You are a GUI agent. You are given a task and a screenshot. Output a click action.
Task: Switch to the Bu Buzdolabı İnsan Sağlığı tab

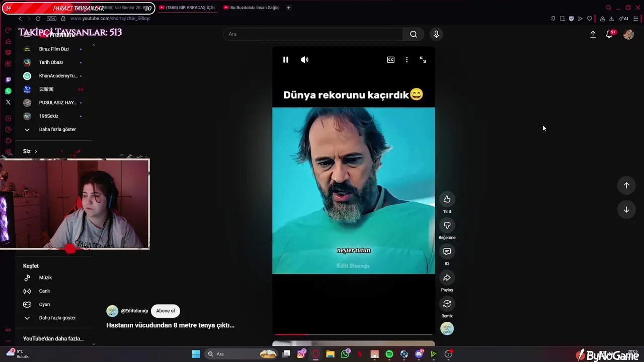(x=252, y=8)
